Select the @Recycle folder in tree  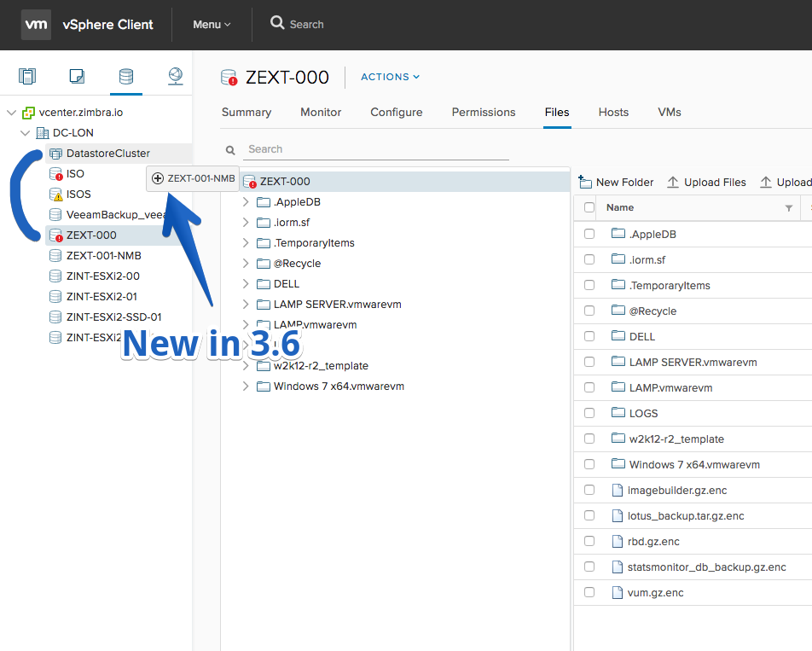pyautogui.click(x=297, y=264)
